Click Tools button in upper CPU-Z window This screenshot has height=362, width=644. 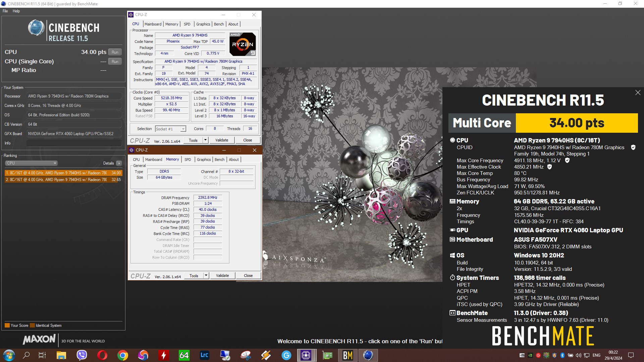click(x=193, y=140)
